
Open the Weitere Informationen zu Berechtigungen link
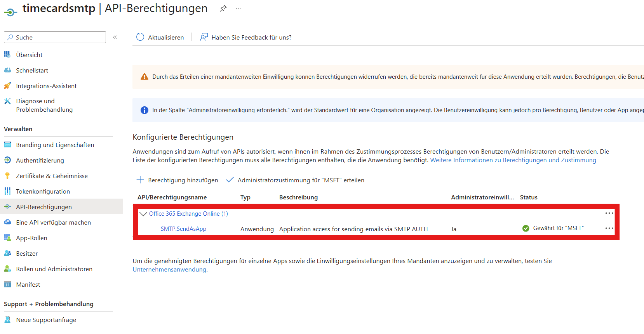[x=513, y=160]
